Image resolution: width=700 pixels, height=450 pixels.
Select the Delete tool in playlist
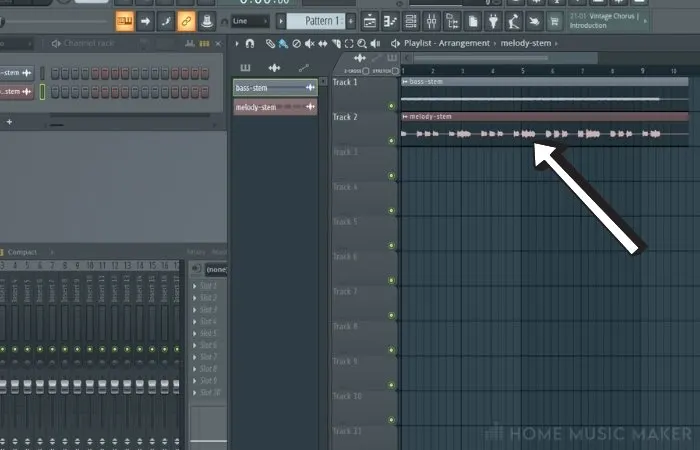pos(296,43)
